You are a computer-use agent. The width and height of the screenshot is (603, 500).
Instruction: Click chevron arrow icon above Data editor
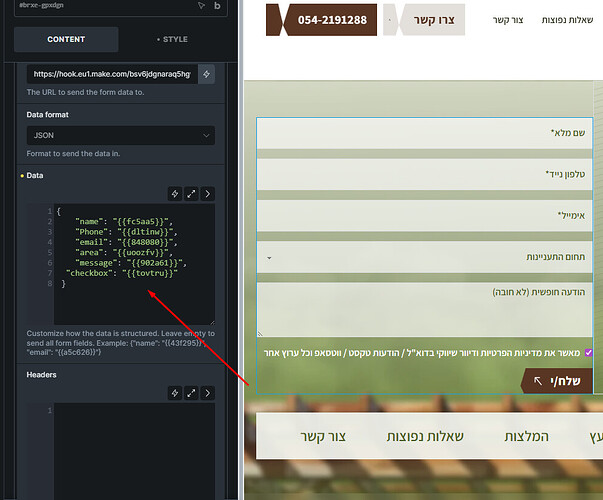tap(208, 194)
